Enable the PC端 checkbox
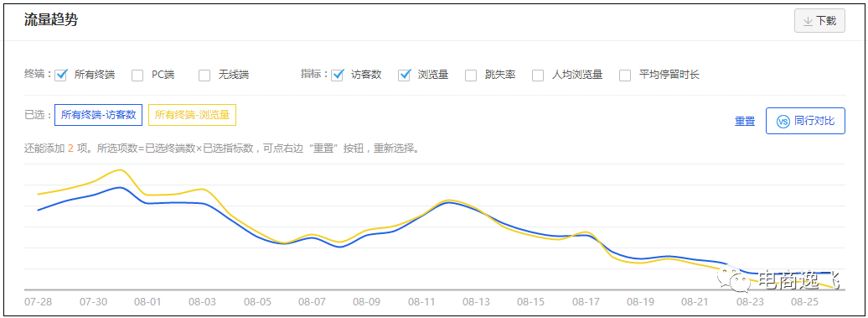This screenshot has height=318, width=868. [x=137, y=75]
